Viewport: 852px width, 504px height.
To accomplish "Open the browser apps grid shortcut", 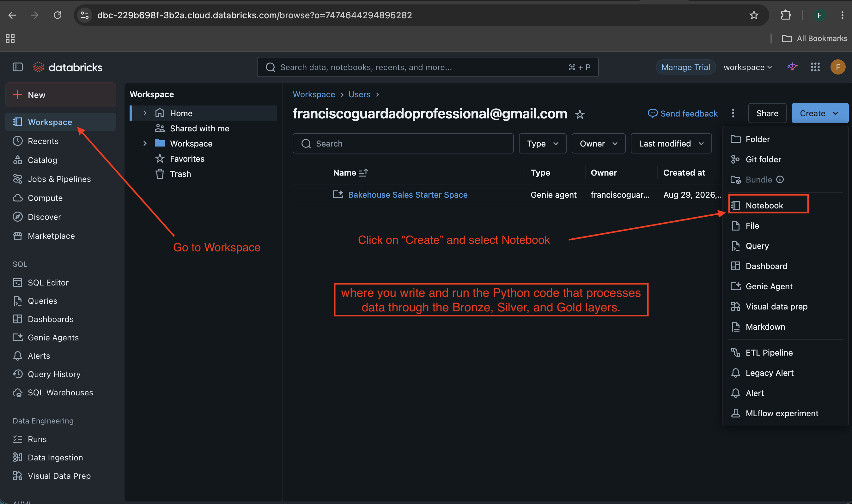I will 10,39.
